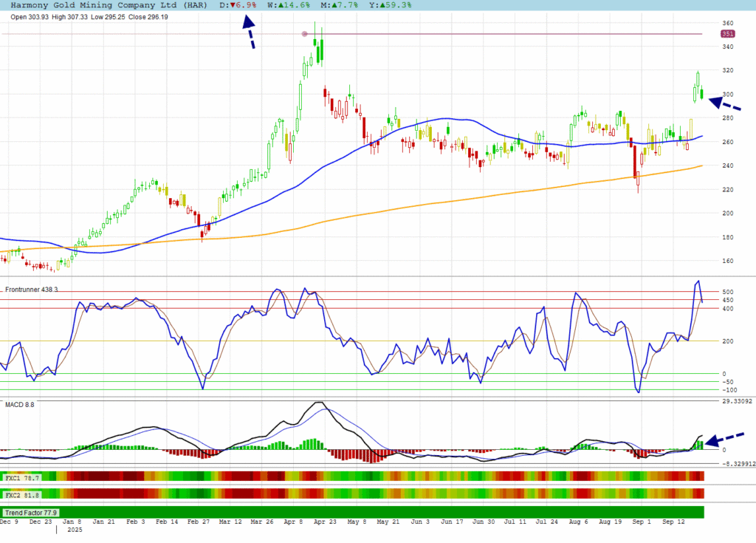Click the dashed arrow pointing at daily change
The image size is (756, 543).
[x=249, y=33]
